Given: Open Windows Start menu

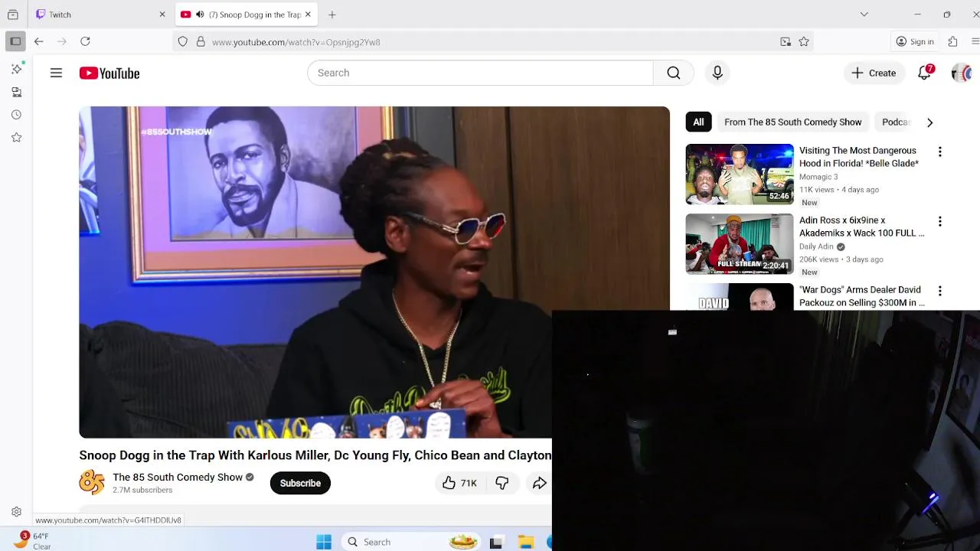Looking at the screenshot, I should [x=324, y=542].
